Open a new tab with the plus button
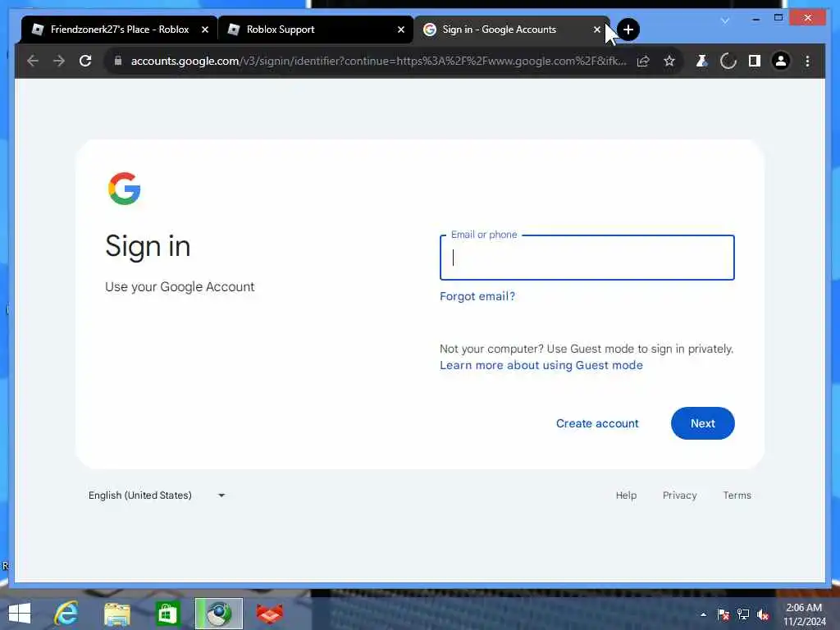This screenshot has height=630, width=840. pos(628,30)
